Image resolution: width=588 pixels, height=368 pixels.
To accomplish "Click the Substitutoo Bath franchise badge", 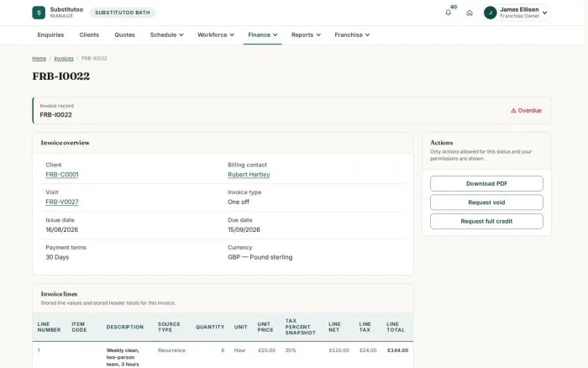I will click(x=123, y=13).
